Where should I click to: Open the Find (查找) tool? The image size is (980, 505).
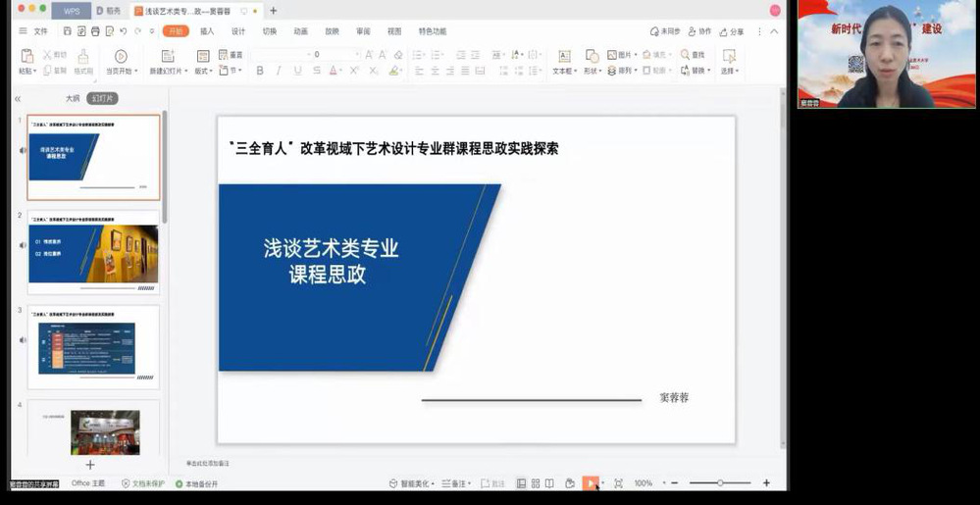[693, 55]
